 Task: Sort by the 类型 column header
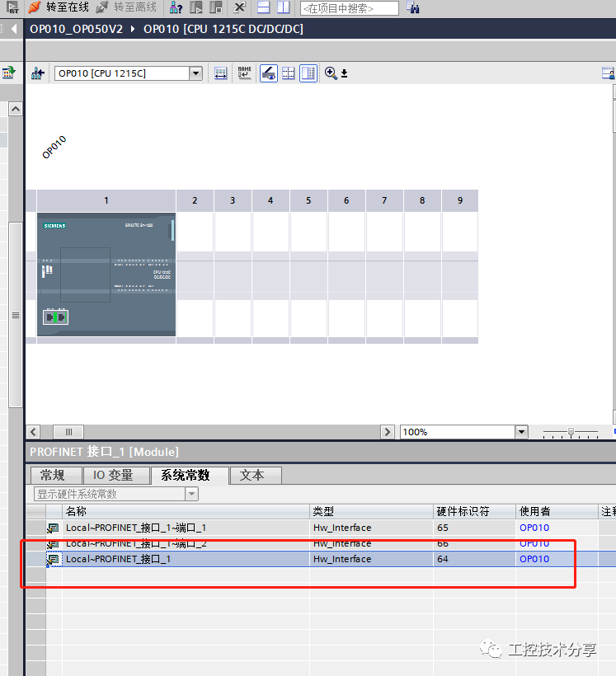(x=371, y=511)
